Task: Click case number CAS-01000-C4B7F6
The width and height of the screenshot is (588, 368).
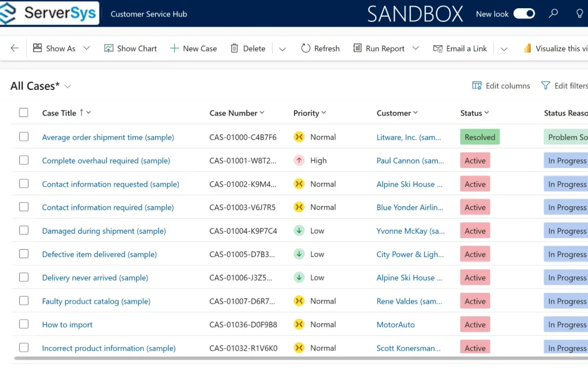Action: [x=243, y=137]
